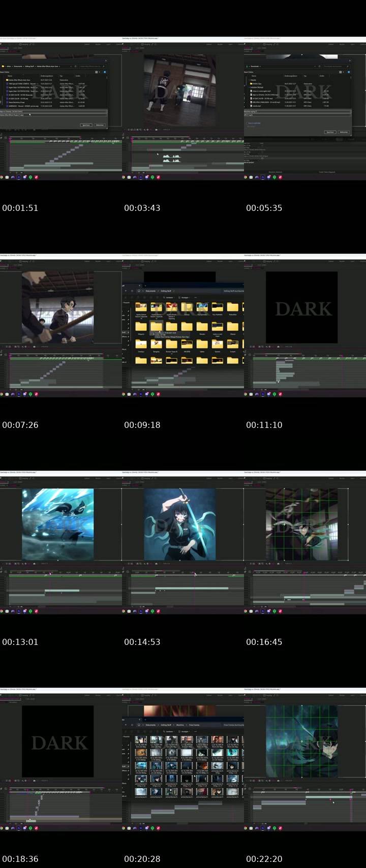Click the DARK composition preview in 00:11:10 frame
366x868 pixels.
(302, 307)
